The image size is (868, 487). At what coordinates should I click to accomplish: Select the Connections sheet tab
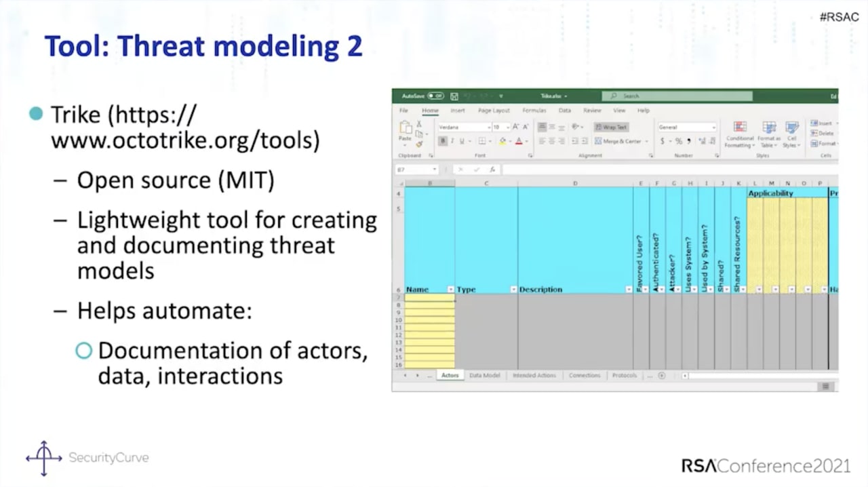(585, 375)
